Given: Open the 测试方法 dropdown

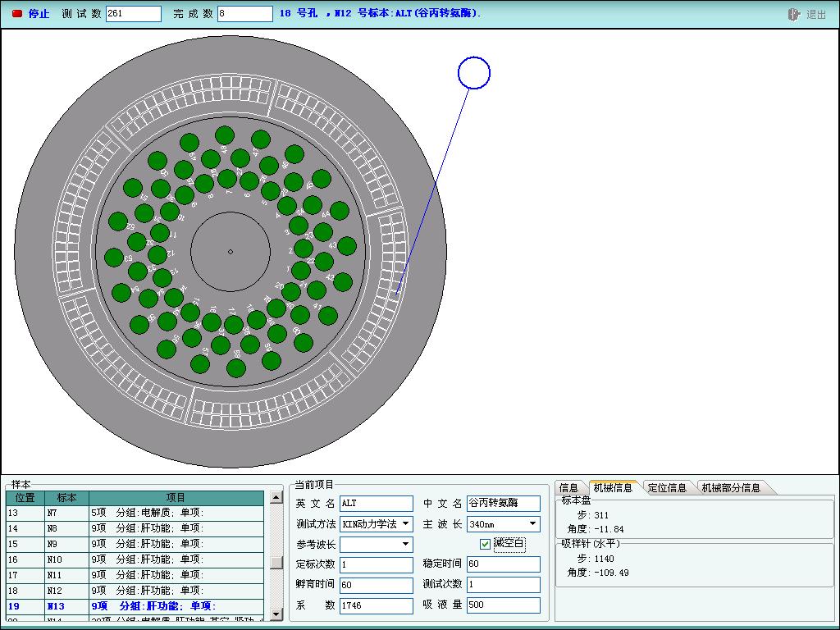Looking at the screenshot, I should point(405,523).
